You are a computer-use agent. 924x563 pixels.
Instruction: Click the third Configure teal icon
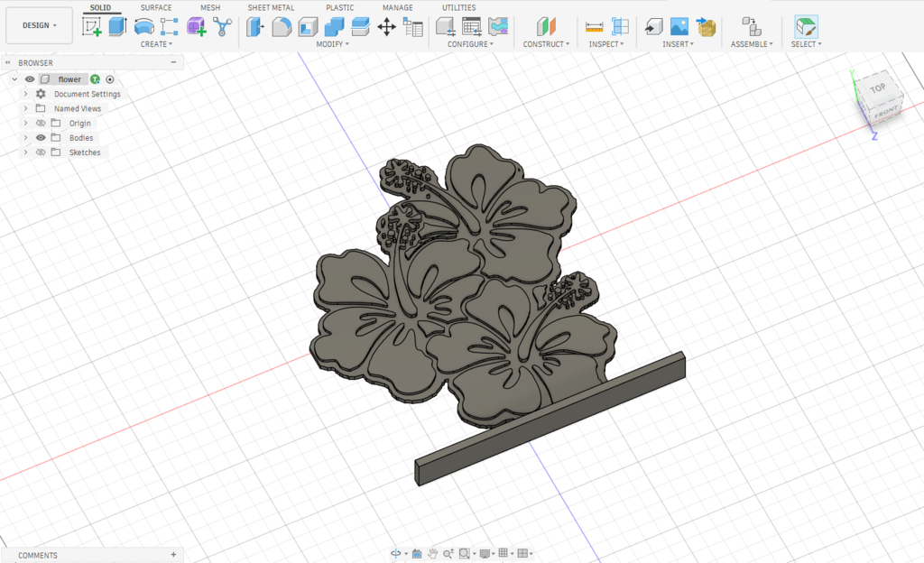(x=498, y=26)
